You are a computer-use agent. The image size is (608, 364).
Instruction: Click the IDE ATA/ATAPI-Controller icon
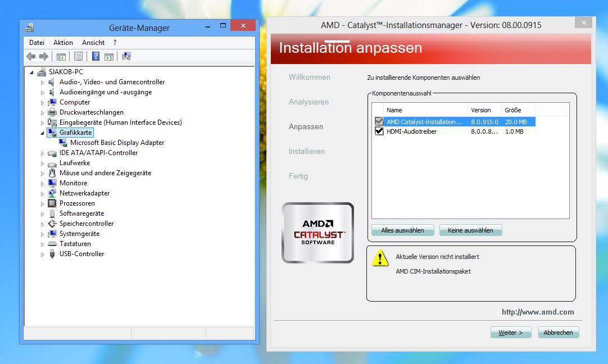tap(52, 153)
